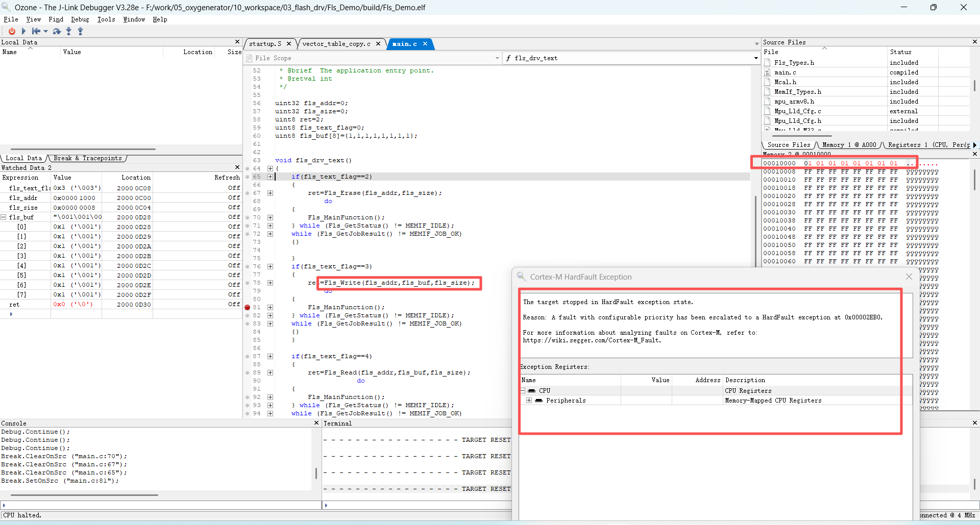Open the reset mode dropdown arrow

tap(46, 31)
